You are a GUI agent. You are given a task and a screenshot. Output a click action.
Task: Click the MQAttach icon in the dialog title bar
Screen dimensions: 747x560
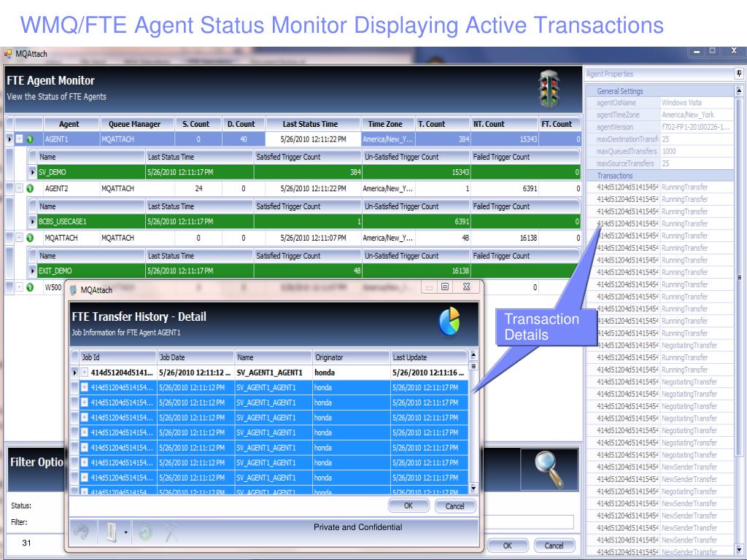tap(74, 290)
